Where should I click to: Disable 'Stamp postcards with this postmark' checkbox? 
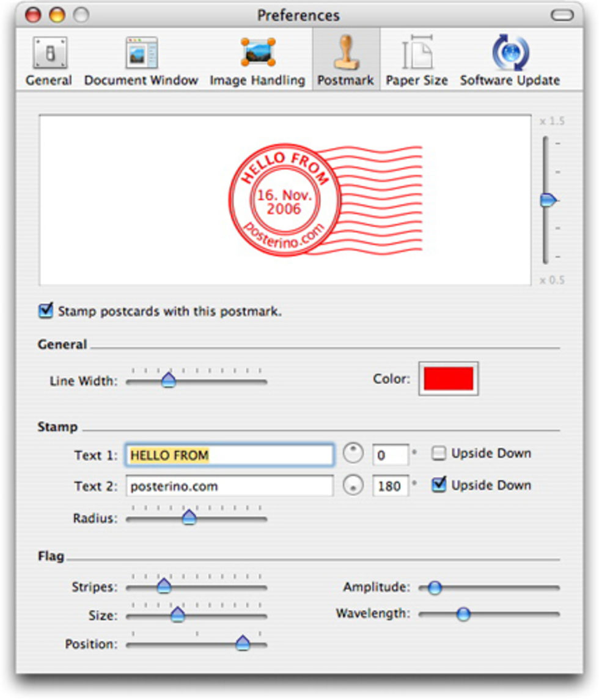(x=46, y=311)
